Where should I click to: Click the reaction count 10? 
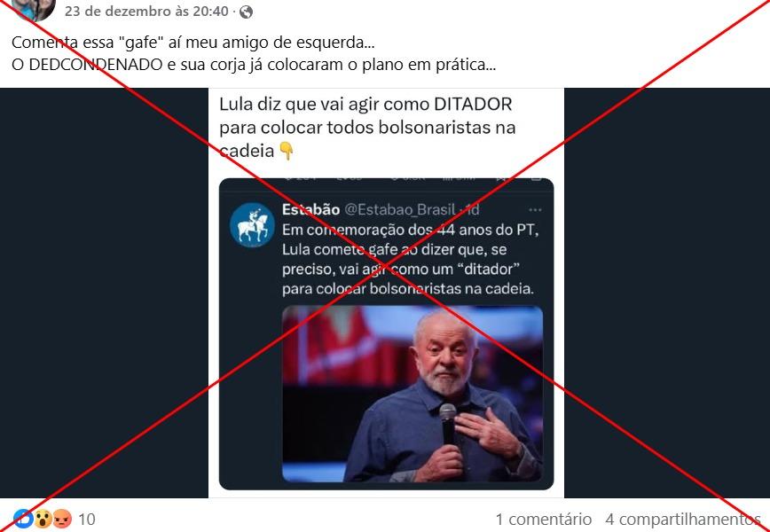pyautogui.click(x=87, y=519)
